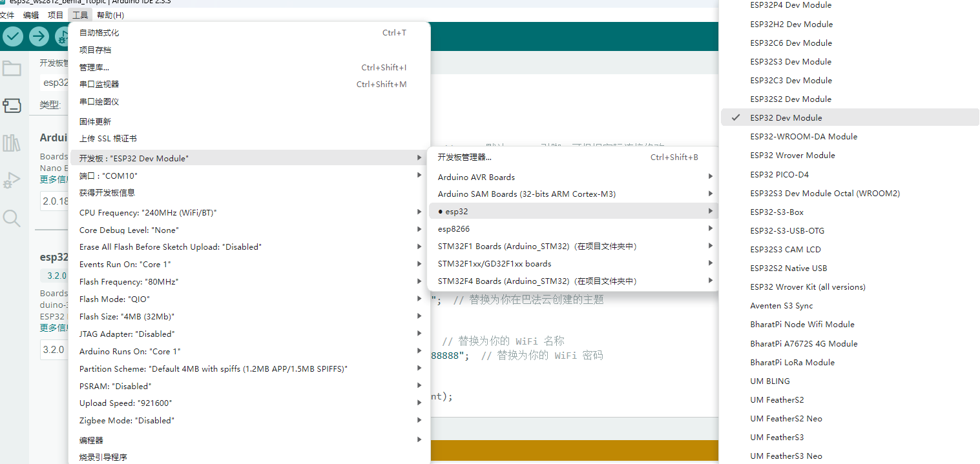Choose 项目存档 menu entry

[x=249, y=50]
